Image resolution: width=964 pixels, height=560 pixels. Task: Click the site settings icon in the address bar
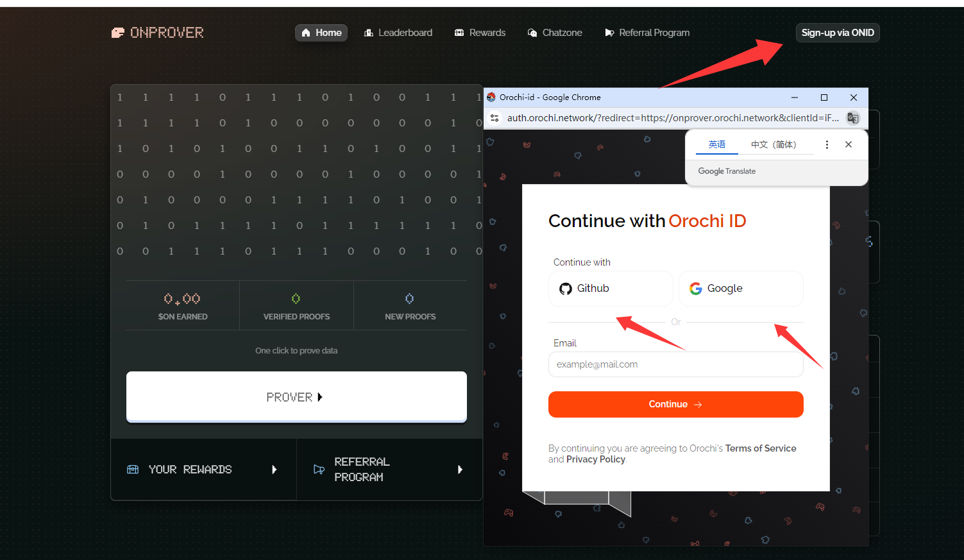click(x=494, y=118)
